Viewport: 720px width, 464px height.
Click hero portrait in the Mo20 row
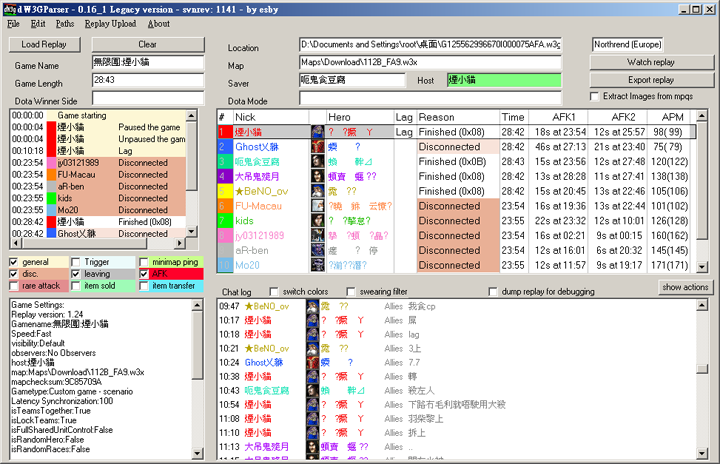tap(317, 266)
